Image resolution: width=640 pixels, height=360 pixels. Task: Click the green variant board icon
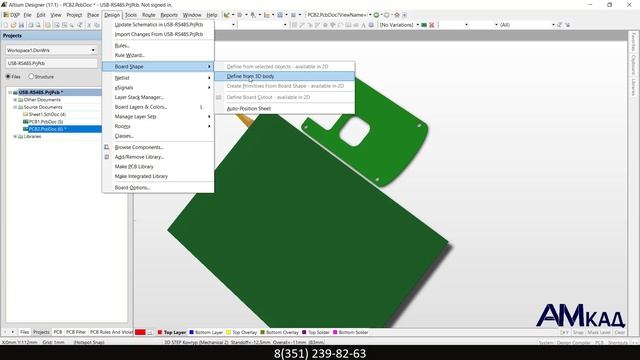pyautogui.click(x=424, y=25)
